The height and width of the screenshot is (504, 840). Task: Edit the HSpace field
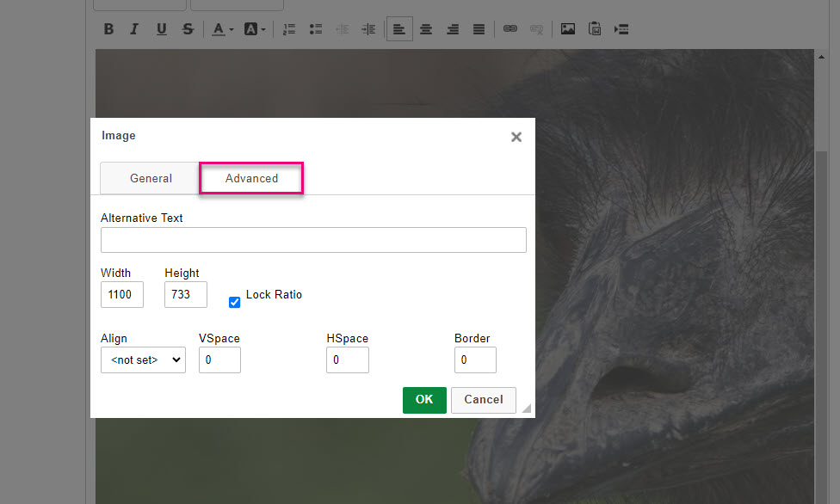pos(348,360)
